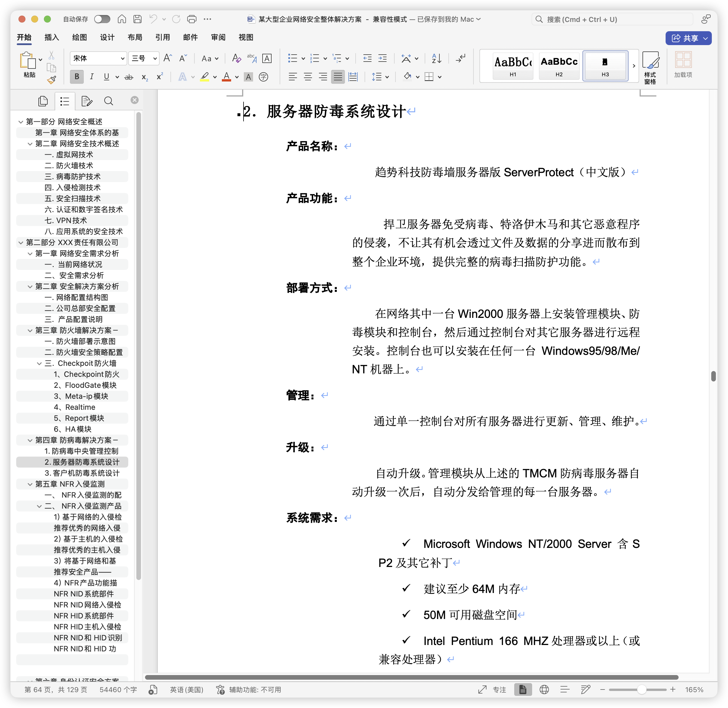This screenshot has width=728, height=708.
Task: Toggle the AutoSave switch
Action: tap(102, 19)
